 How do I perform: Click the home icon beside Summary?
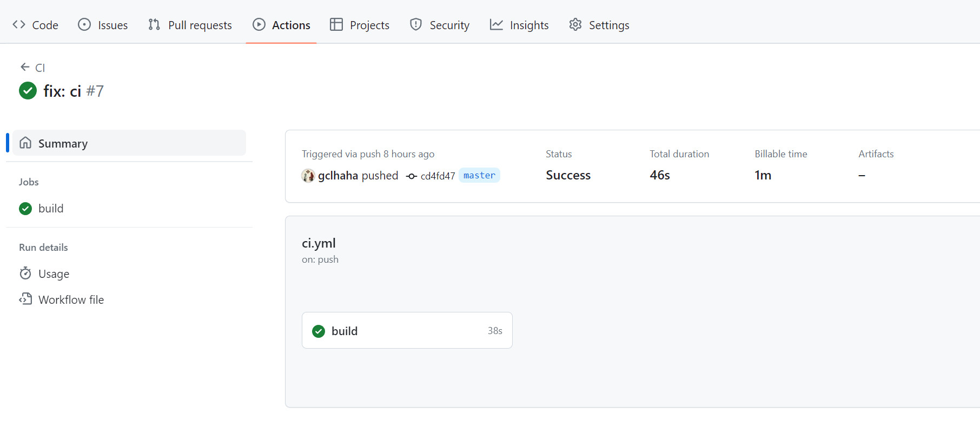(x=25, y=143)
